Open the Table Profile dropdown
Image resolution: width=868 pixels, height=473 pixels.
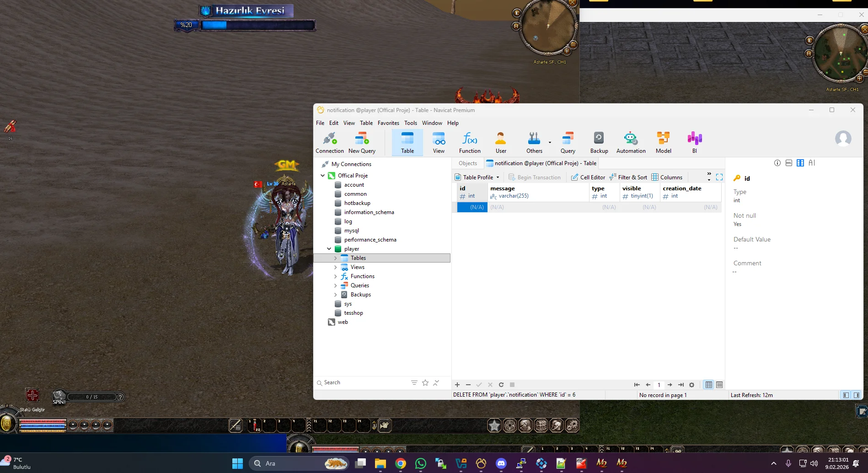pyautogui.click(x=478, y=177)
